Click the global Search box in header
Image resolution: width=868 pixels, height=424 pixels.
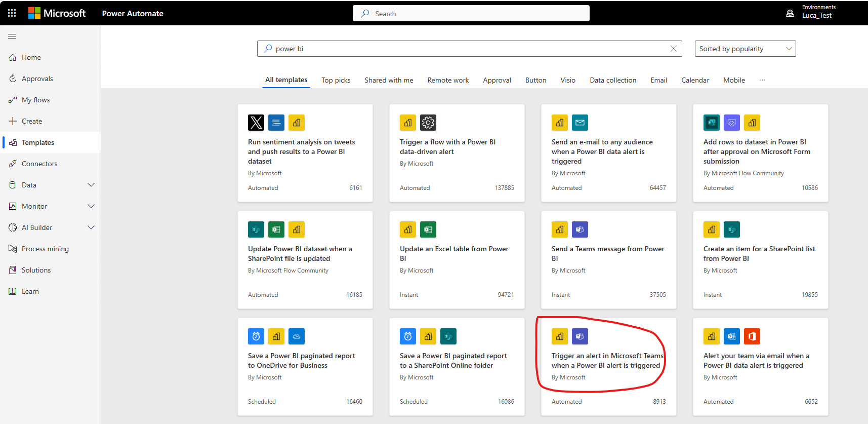click(x=471, y=14)
